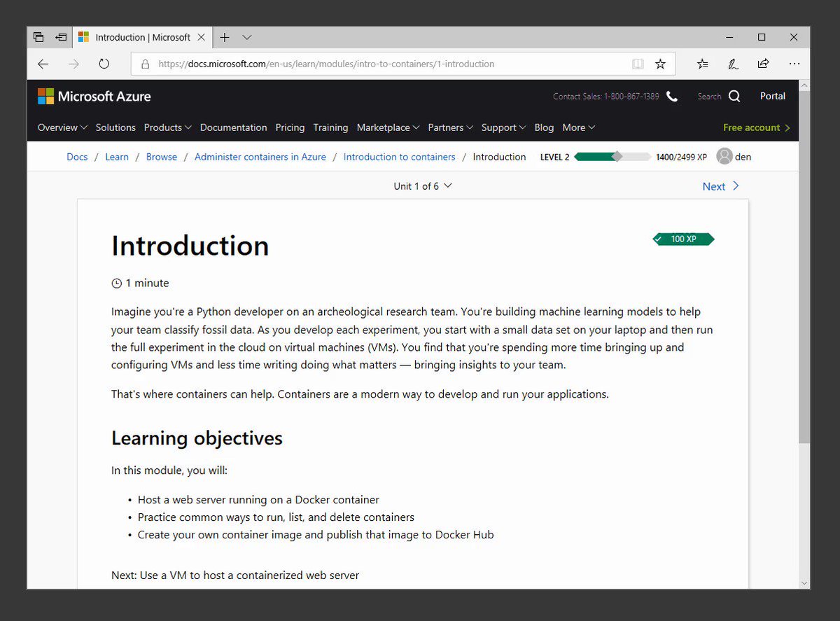This screenshot has height=621, width=840.
Task: Click the site lock icon
Action: click(146, 64)
